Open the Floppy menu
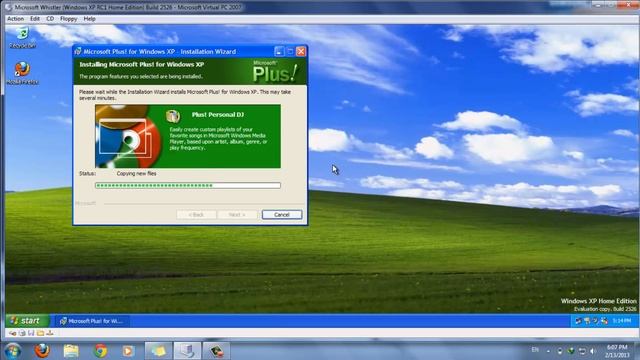640x360 pixels. tap(69, 19)
